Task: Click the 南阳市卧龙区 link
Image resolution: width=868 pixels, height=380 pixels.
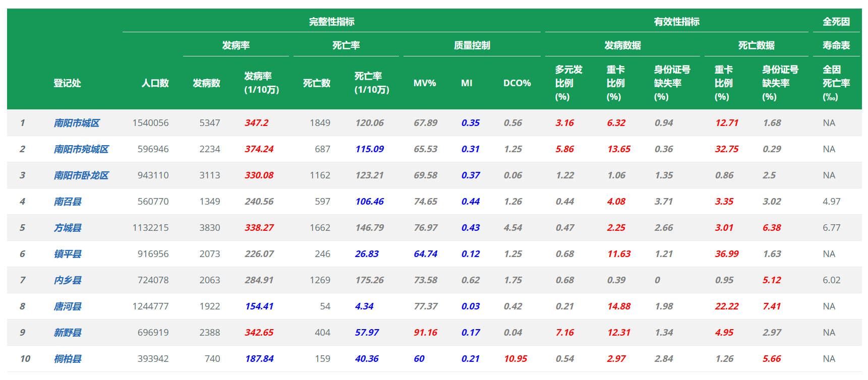Action: point(81,175)
